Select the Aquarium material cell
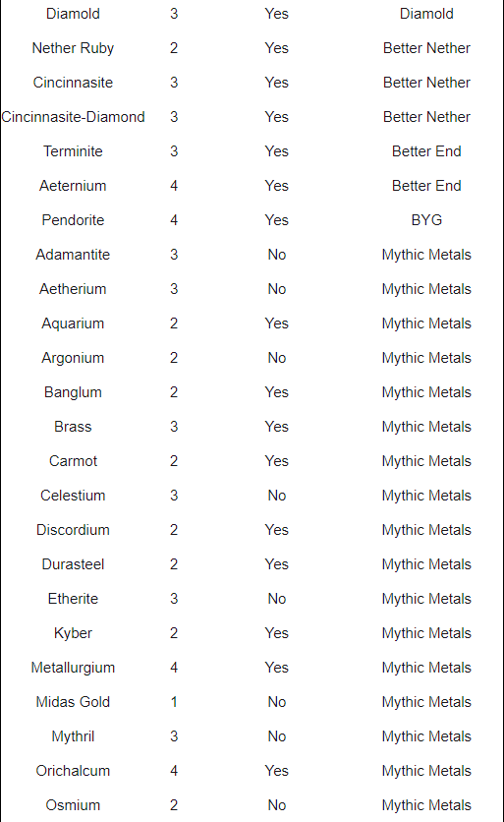This screenshot has height=822, width=504. point(73,323)
